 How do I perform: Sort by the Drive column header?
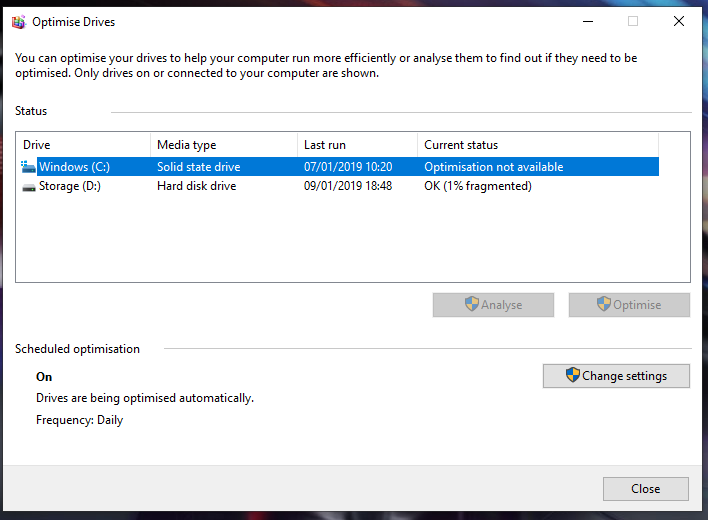83,145
